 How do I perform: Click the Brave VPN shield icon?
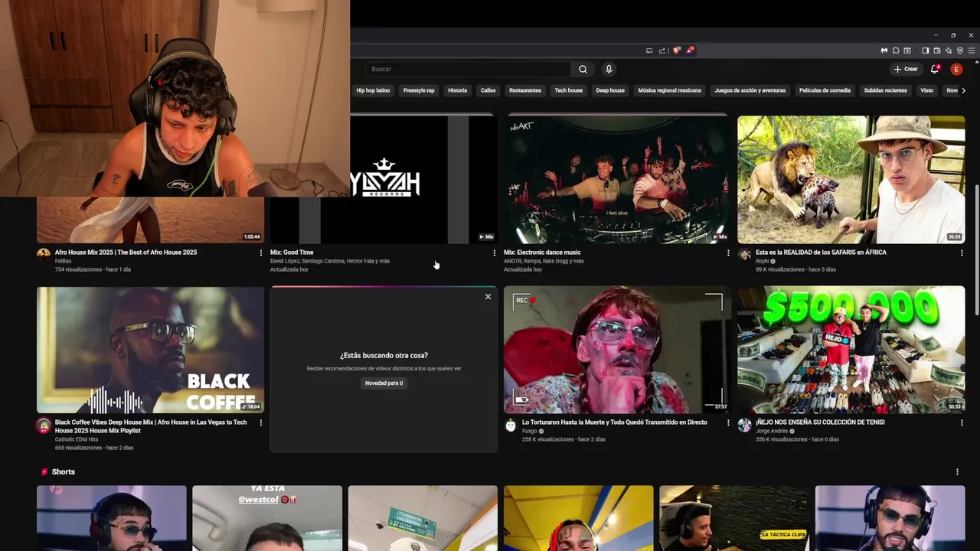click(959, 51)
